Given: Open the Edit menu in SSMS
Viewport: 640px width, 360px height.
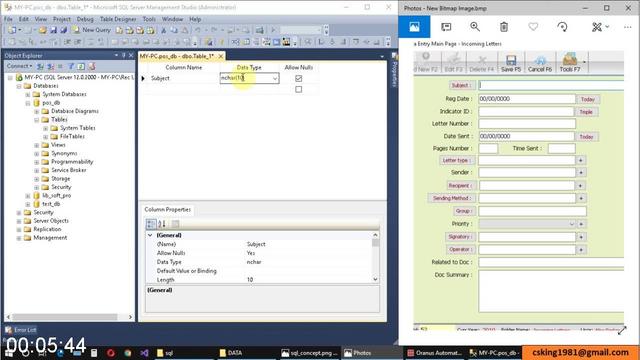Looking at the screenshot, I should click(x=24, y=19).
